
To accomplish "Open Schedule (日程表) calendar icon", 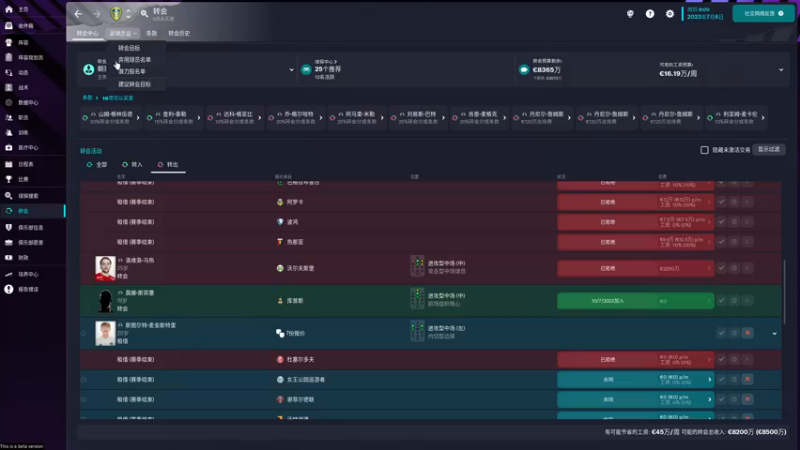I will pos(9,164).
